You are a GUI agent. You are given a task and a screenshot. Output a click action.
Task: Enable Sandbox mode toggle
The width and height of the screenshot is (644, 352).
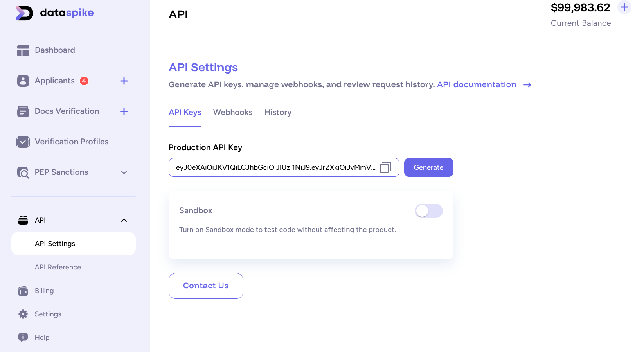(x=428, y=211)
